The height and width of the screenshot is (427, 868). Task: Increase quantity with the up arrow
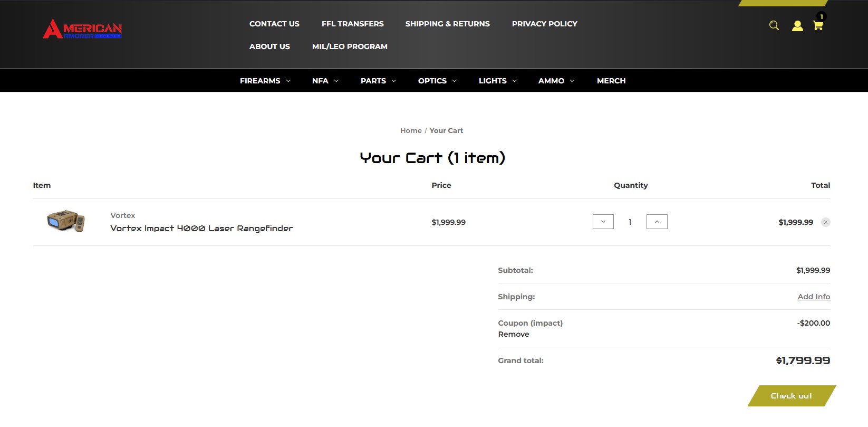point(657,222)
